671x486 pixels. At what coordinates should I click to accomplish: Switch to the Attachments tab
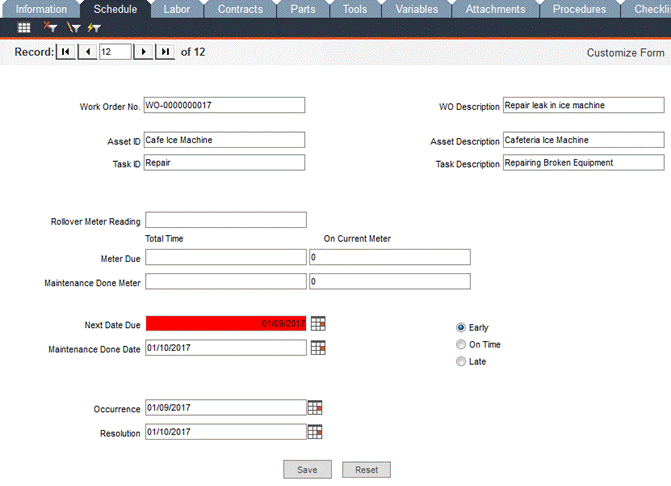coord(495,9)
